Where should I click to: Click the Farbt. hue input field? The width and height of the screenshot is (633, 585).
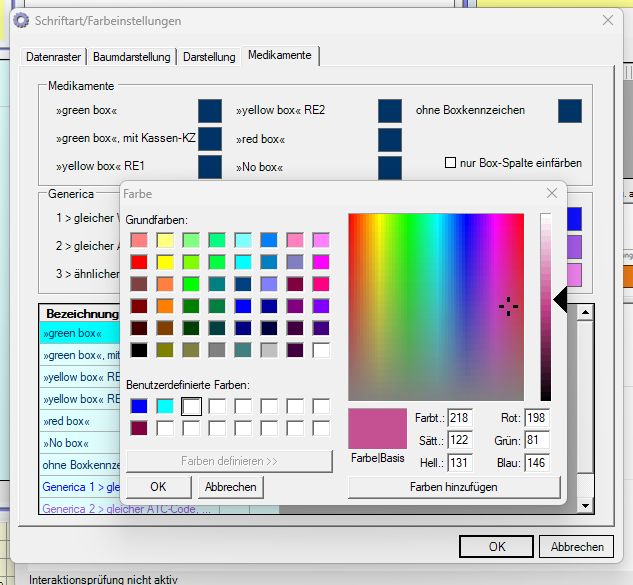459,418
